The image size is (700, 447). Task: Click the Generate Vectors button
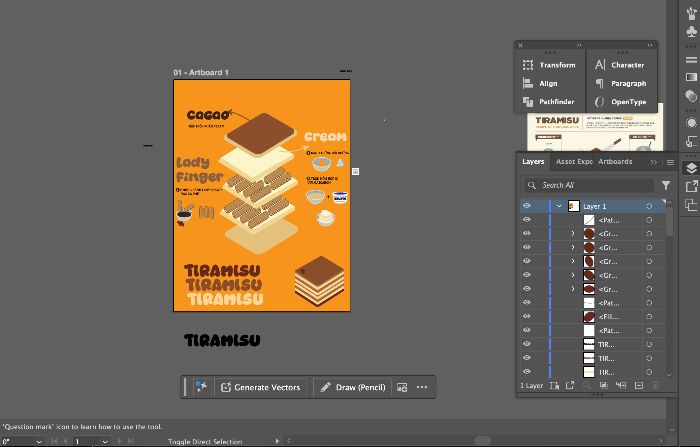[x=261, y=387]
